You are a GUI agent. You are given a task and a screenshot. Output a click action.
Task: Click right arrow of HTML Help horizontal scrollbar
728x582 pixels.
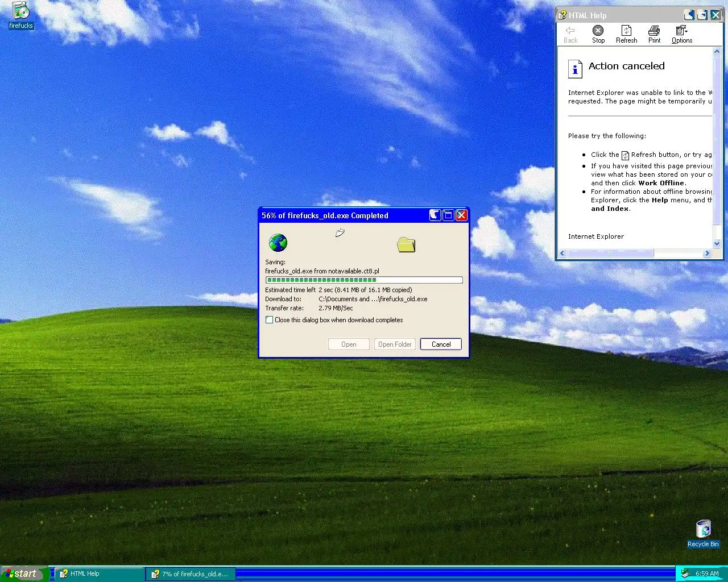pos(708,253)
